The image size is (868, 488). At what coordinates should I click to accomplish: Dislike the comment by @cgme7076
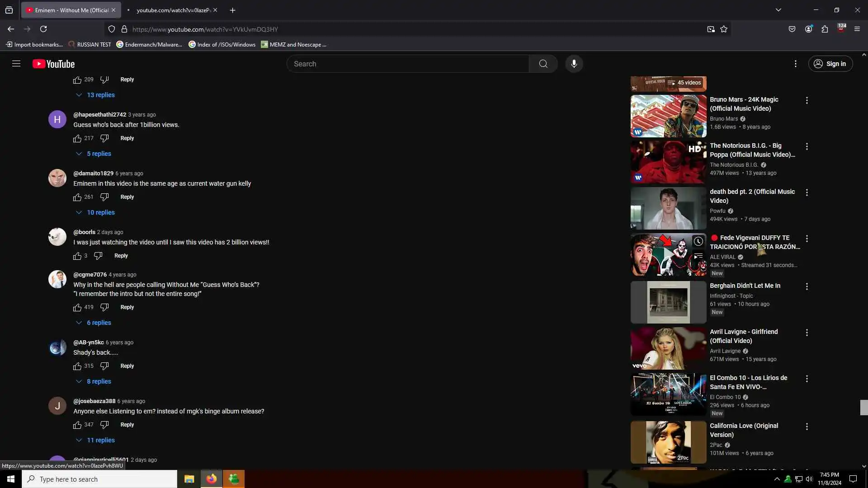point(104,307)
